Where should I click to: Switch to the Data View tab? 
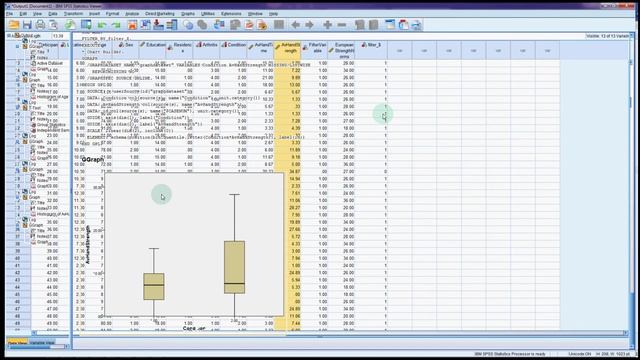(x=18, y=343)
